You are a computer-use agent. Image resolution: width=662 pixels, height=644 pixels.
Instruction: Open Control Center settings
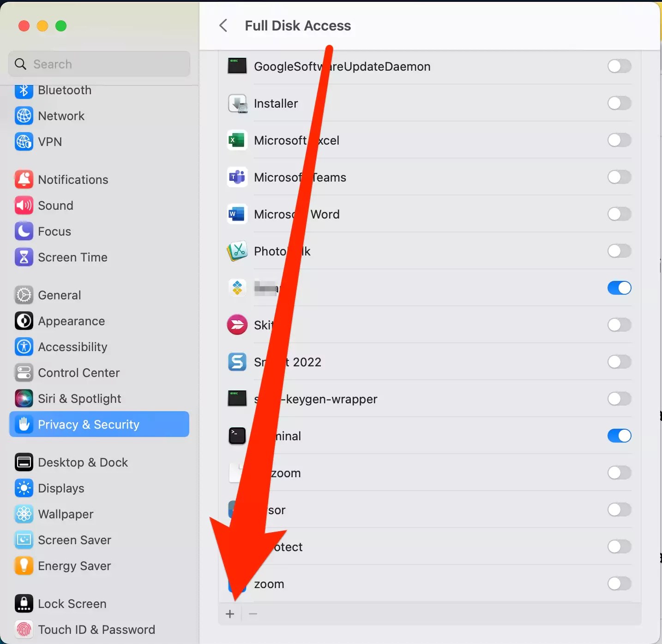[79, 373]
